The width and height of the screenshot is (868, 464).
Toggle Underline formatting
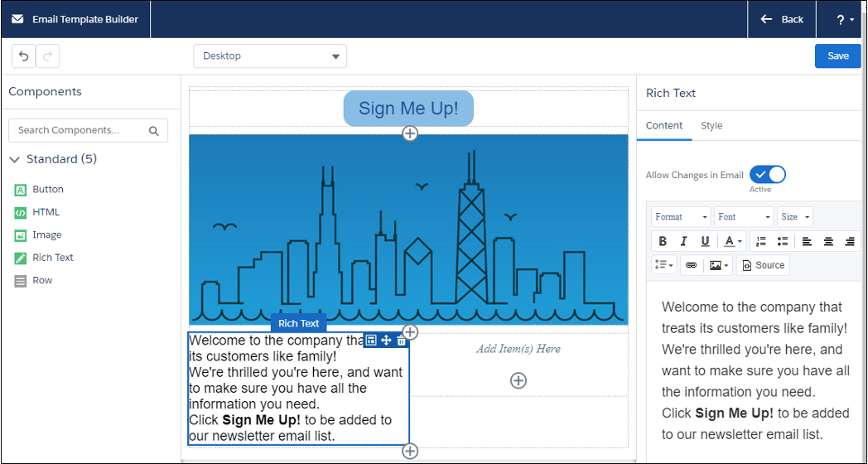(x=705, y=241)
